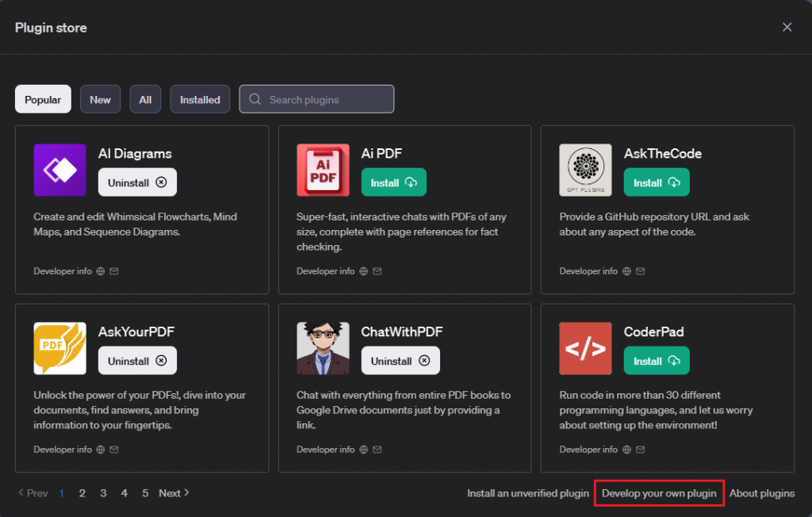Switch to the Installed tab
This screenshot has height=517, width=812.
200,99
